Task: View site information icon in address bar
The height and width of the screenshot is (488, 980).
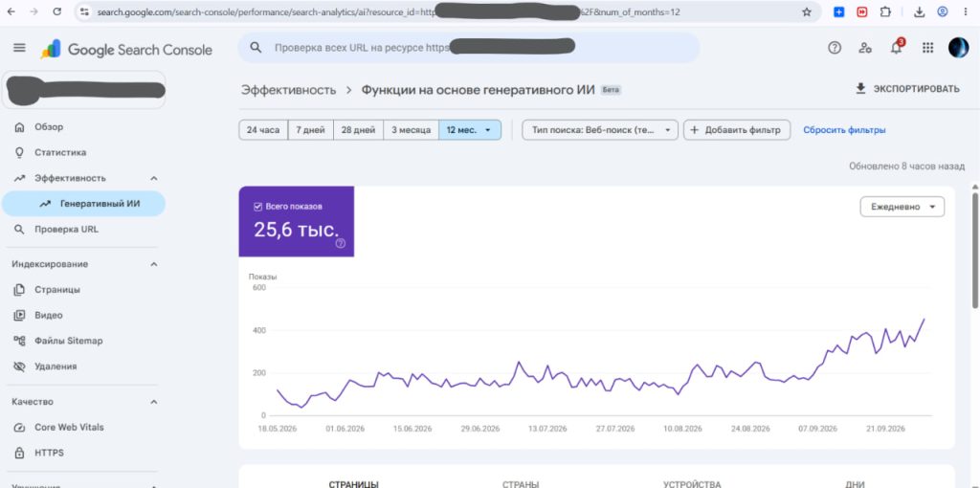Action: pos(84,11)
